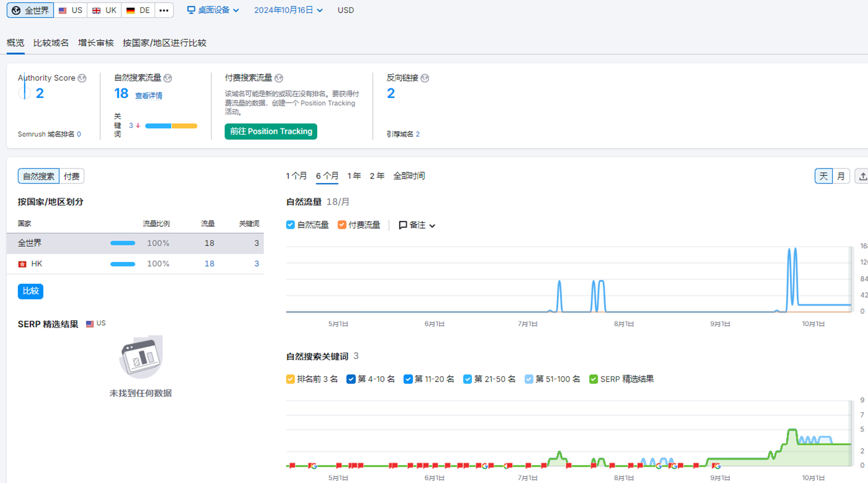Viewport: 868px width, 483px height.
Task: Open the 2024年10月16日 date dropdown
Action: pos(288,10)
